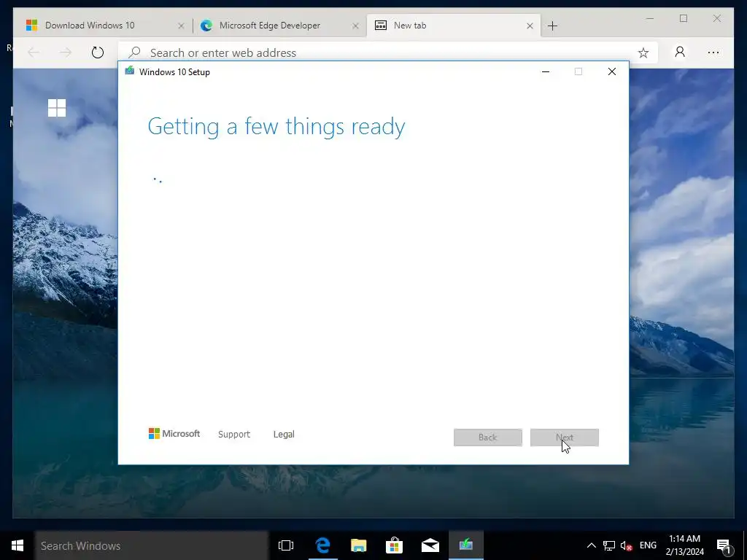Viewport: 747px width, 560px height.
Task: Click the Windows 10 Setup title icon
Action: 130,71
